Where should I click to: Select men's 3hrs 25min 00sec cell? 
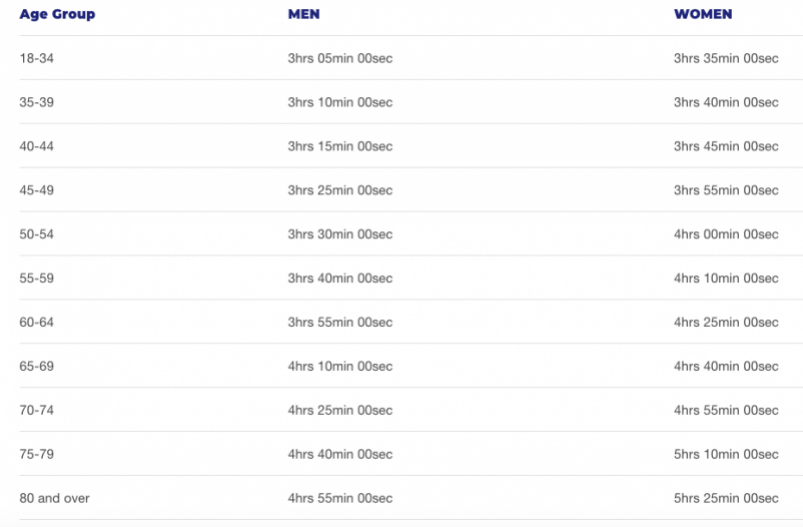[340, 190]
